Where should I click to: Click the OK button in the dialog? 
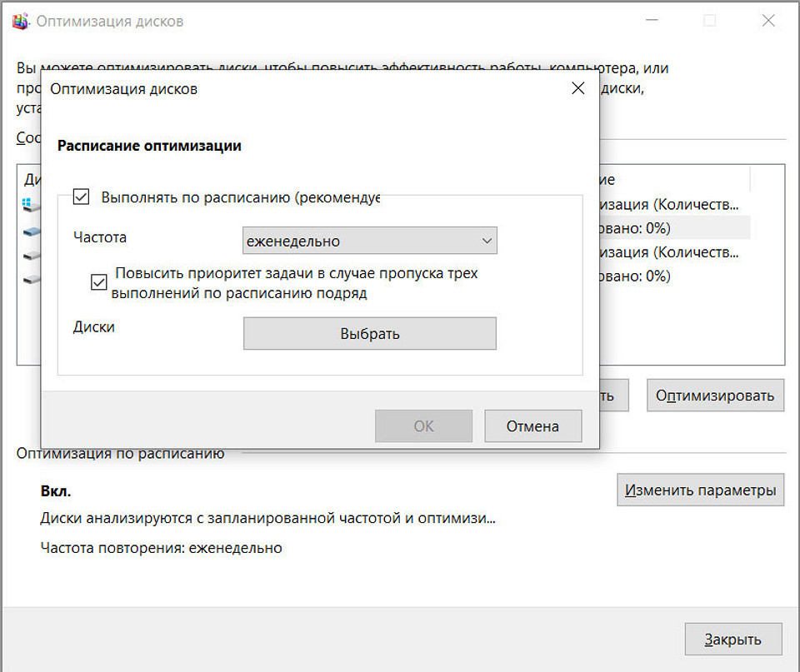click(423, 426)
